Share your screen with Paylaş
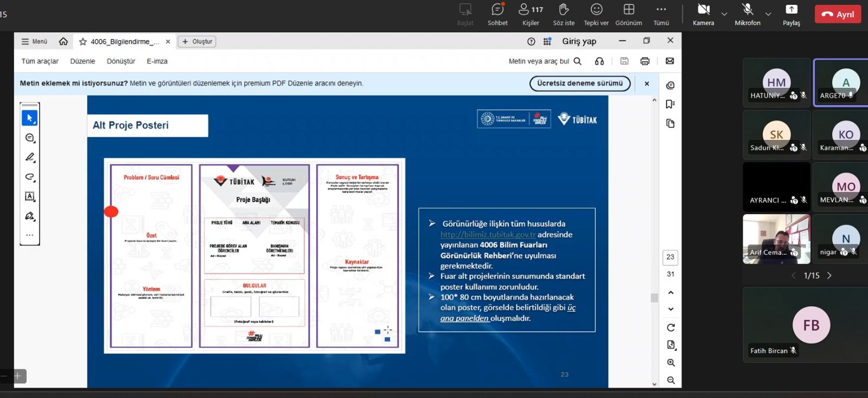 [x=792, y=15]
